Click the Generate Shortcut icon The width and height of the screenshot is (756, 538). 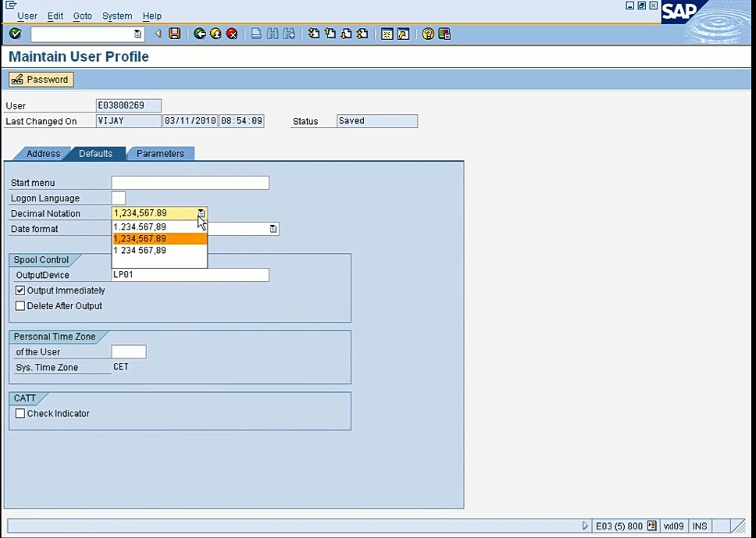click(404, 34)
